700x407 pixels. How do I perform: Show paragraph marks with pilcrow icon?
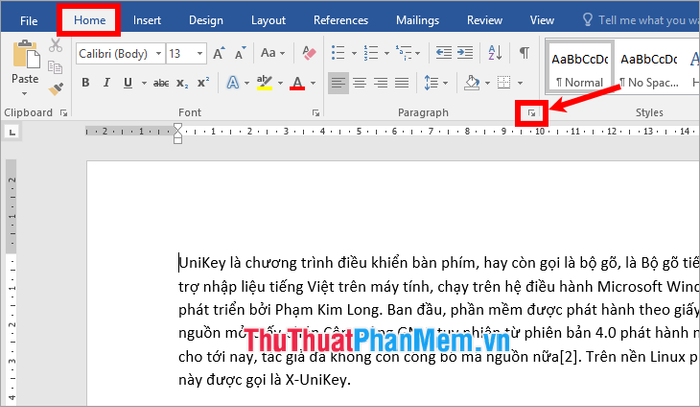tap(524, 53)
